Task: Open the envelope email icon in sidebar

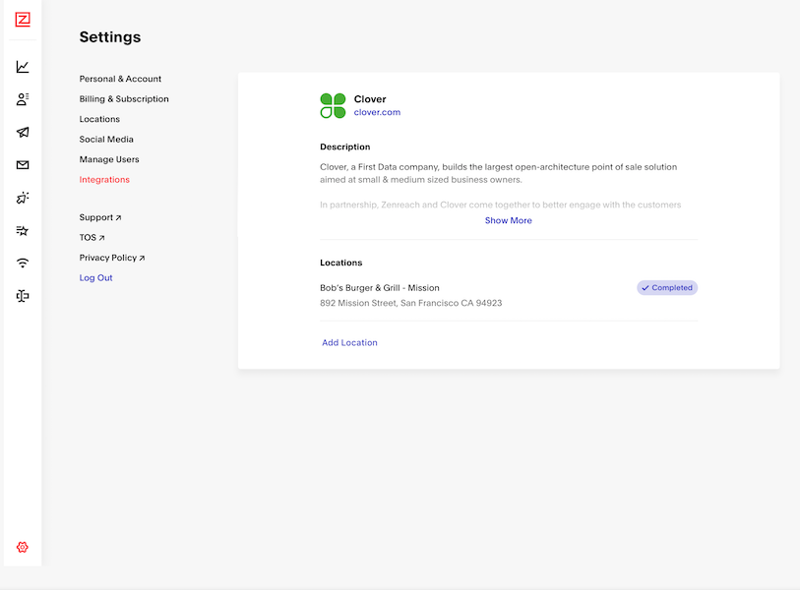Action: click(22, 165)
